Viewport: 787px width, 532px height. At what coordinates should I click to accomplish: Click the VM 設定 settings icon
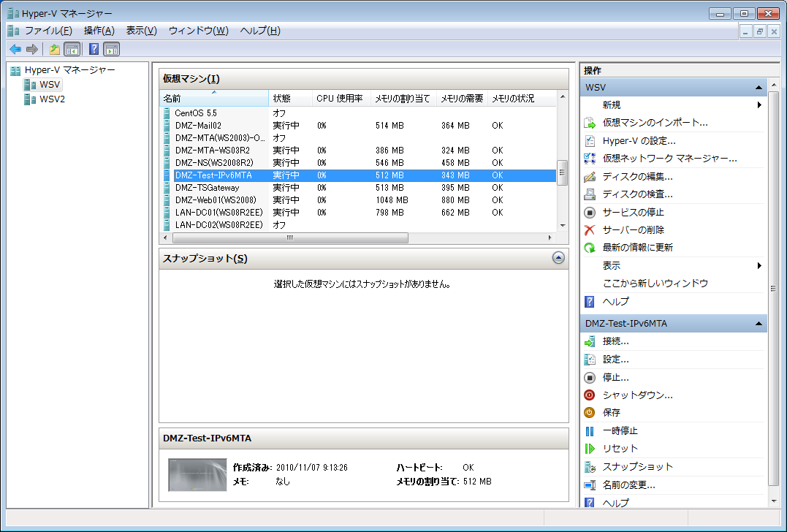pyautogui.click(x=590, y=360)
